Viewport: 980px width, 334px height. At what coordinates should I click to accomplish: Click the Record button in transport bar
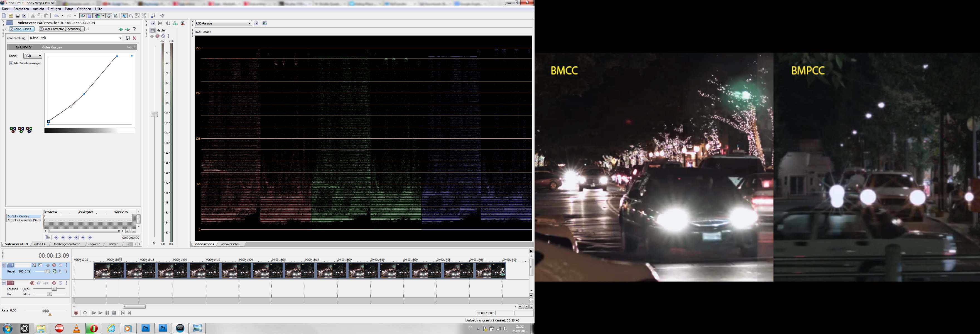(76, 313)
